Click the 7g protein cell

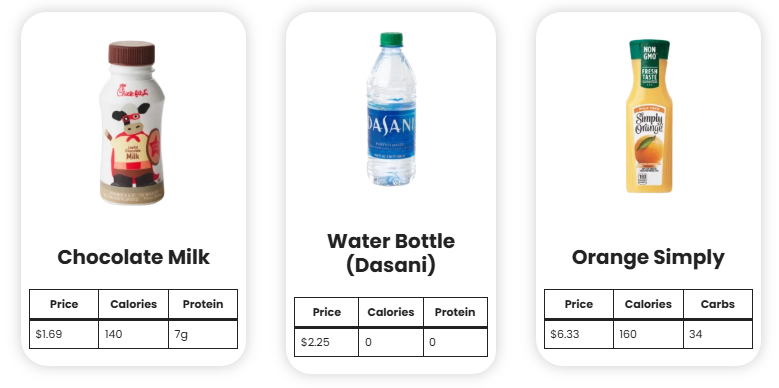203,334
